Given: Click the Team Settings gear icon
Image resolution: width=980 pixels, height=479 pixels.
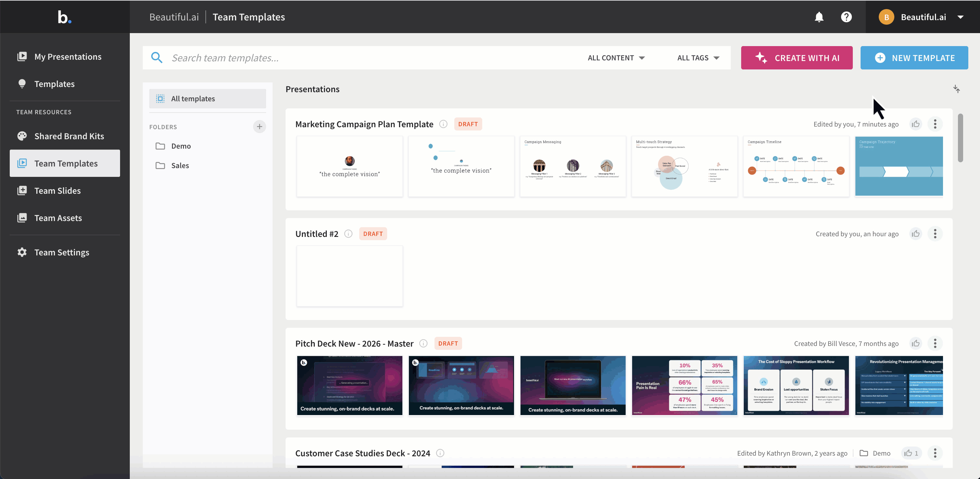Looking at the screenshot, I should click(22, 252).
